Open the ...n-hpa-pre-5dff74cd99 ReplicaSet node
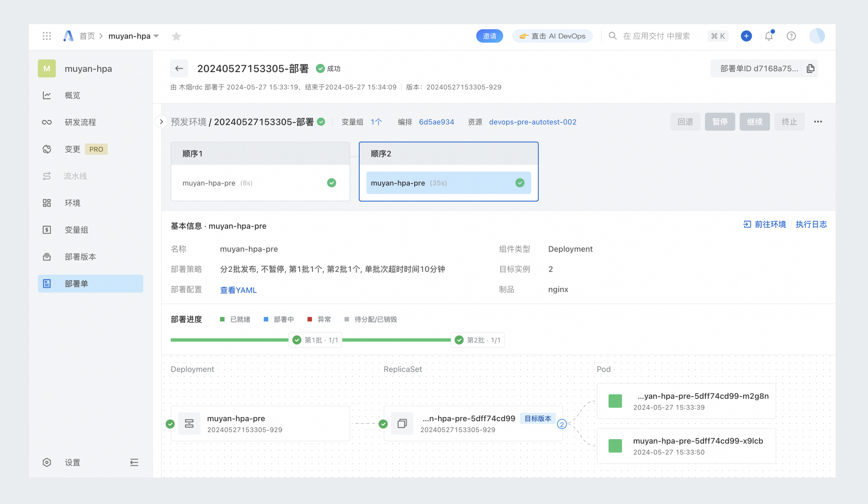Viewport: 868px width, 504px height. tap(473, 424)
